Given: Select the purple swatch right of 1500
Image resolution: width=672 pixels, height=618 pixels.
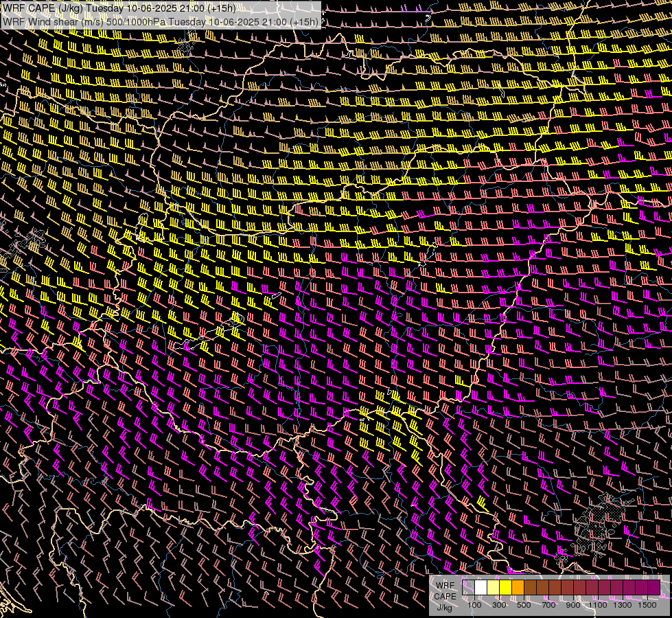Looking at the screenshot, I should point(654,588).
